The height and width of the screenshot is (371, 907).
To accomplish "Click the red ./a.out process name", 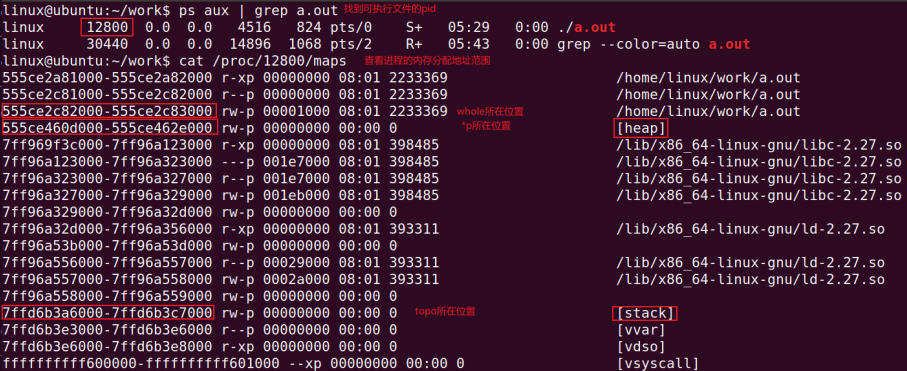I will tap(587, 27).
